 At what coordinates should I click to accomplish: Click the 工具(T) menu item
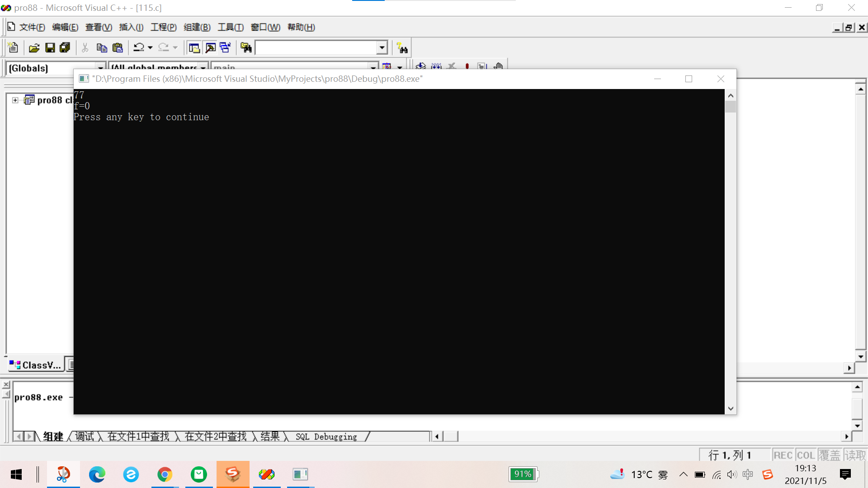(x=231, y=27)
